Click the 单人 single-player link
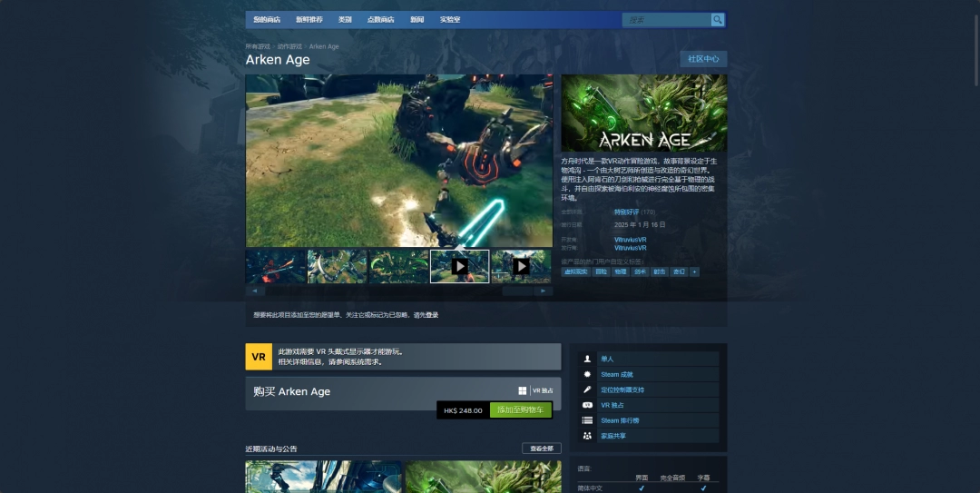 point(607,360)
